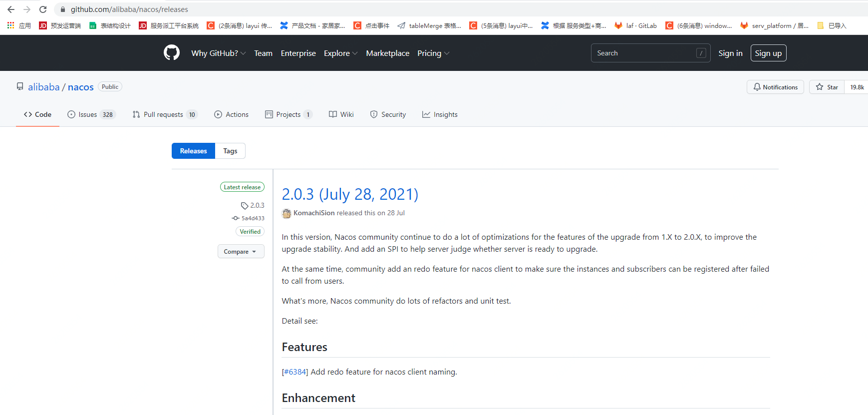Image resolution: width=868 pixels, height=415 pixels.
Task: Open the (2条消息) layui bookmark
Action: click(240, 25)
